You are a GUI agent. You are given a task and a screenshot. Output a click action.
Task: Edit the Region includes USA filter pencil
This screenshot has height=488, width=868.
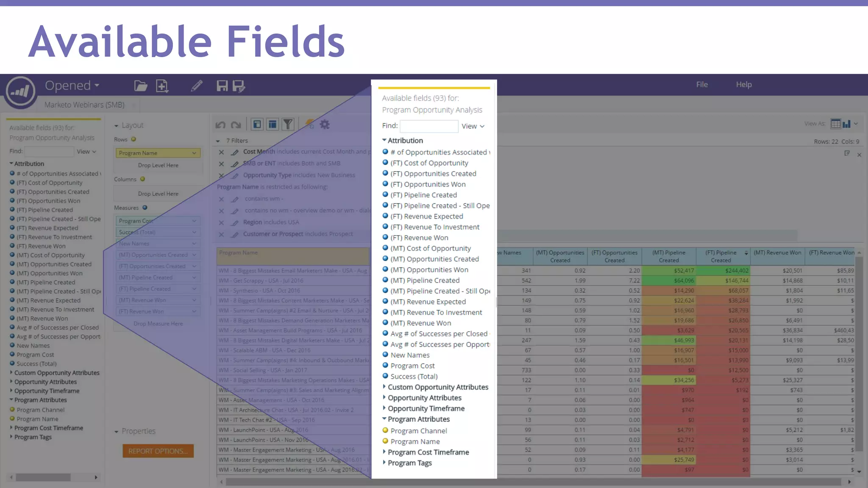pyautogui.click(x=235, y=222)
